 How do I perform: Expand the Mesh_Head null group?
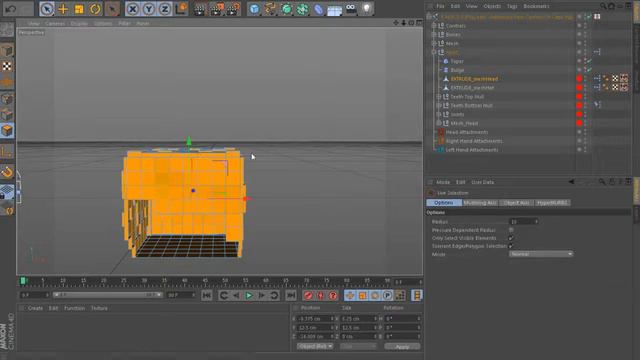(x=439, y=123)
